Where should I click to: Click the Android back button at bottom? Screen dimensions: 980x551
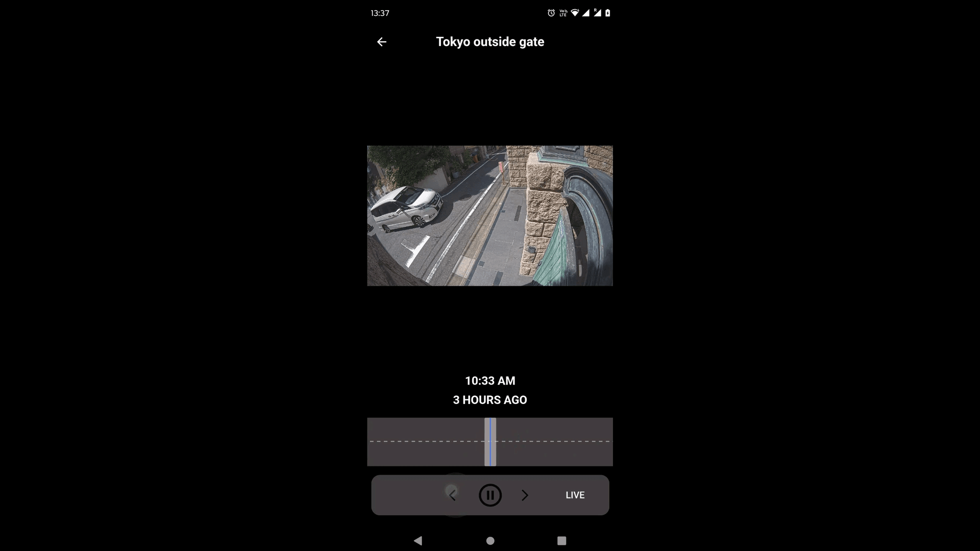418,540
